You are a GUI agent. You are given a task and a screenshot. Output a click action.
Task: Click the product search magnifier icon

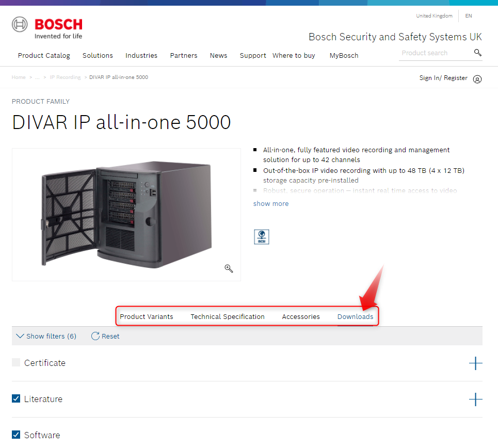[x=477, y=53]
